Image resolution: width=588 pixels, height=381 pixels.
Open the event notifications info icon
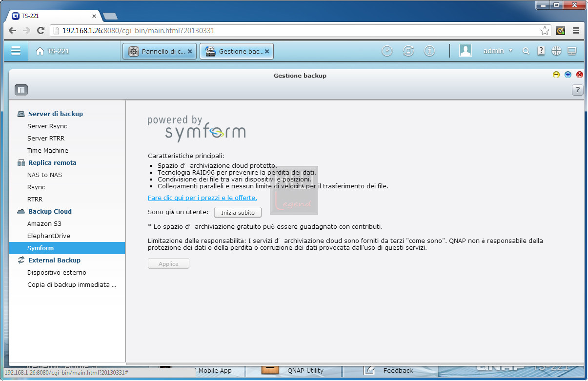tap(429, 51)
